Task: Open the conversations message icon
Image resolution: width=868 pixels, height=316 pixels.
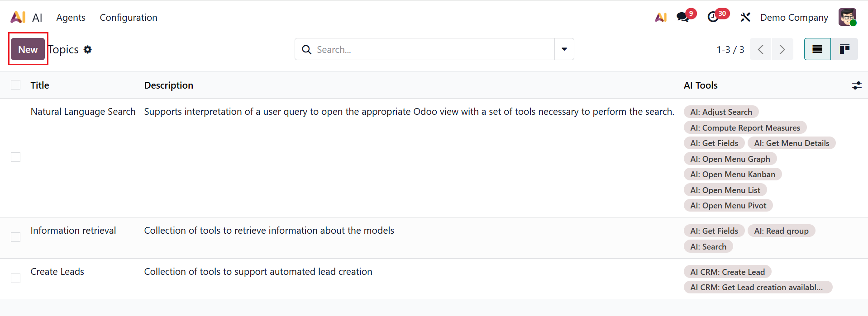Action: 682,17
